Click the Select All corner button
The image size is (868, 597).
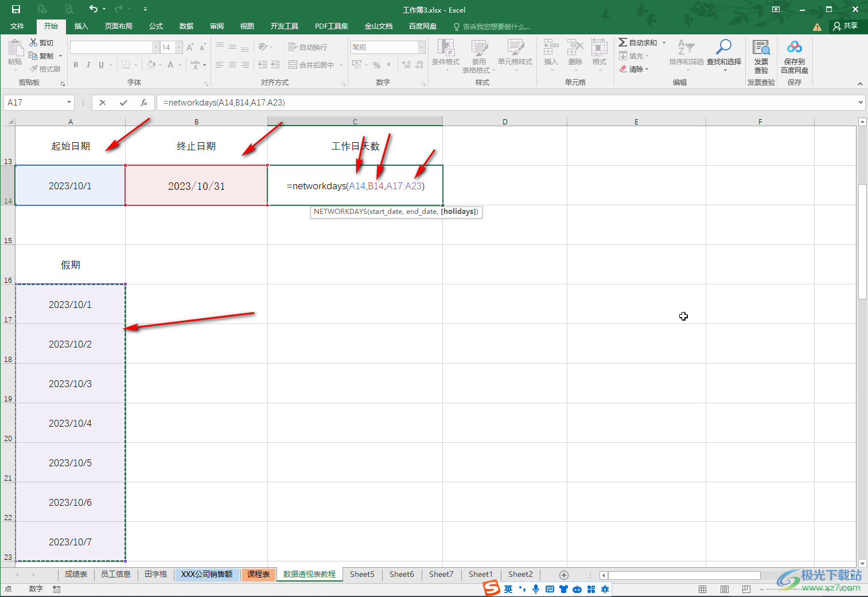pyautogui.click(x=7, y=121)
